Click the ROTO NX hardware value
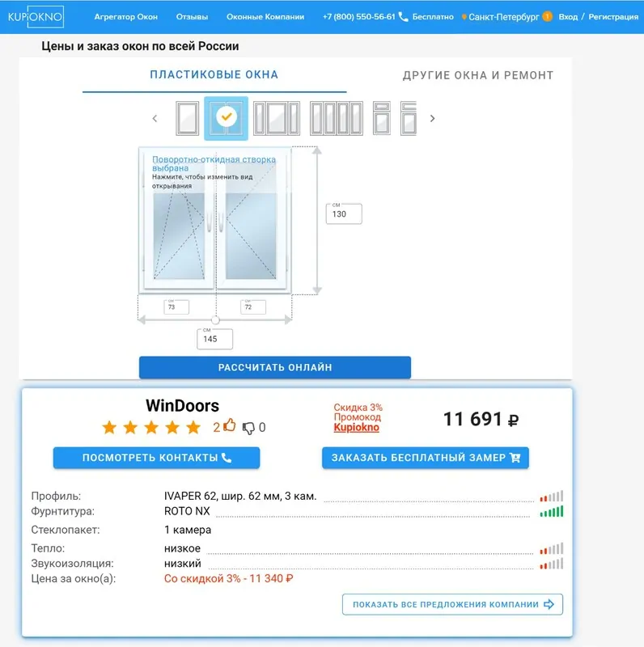The image size is (644, 647). coord(187,511)
